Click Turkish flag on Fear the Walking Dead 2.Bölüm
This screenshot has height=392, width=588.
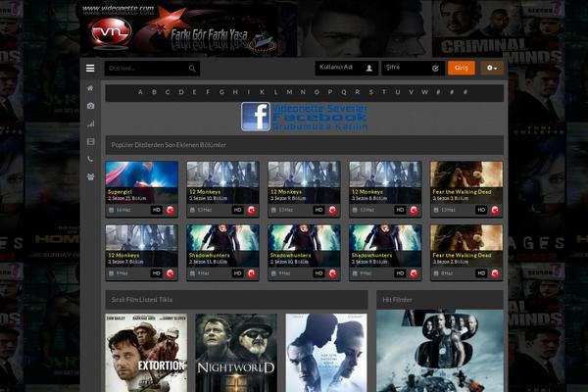[x=495, y=273]
